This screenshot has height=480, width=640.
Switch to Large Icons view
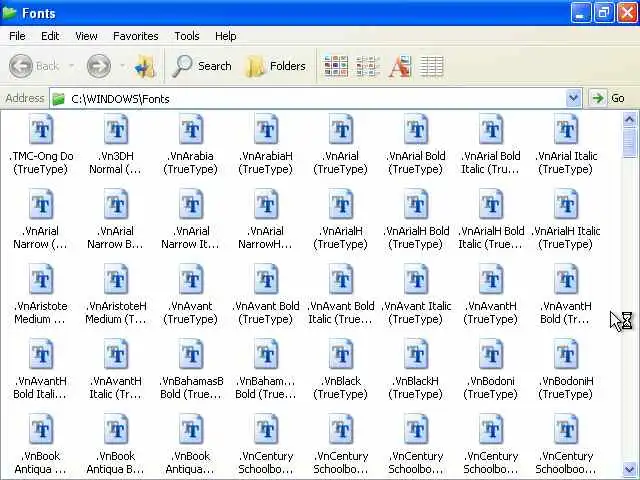click(x=336, y=66)
